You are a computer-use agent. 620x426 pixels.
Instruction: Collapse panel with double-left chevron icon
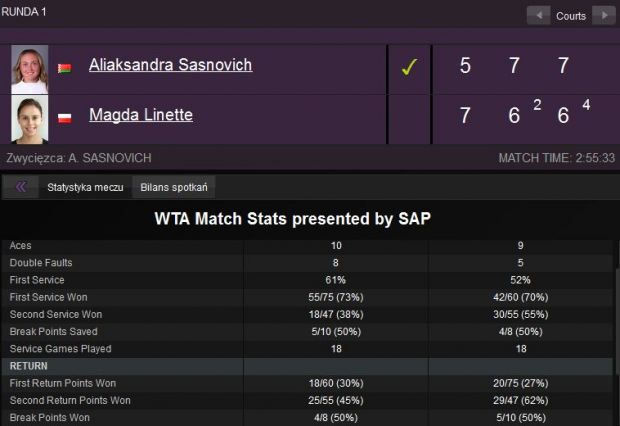tap(21, 187)
